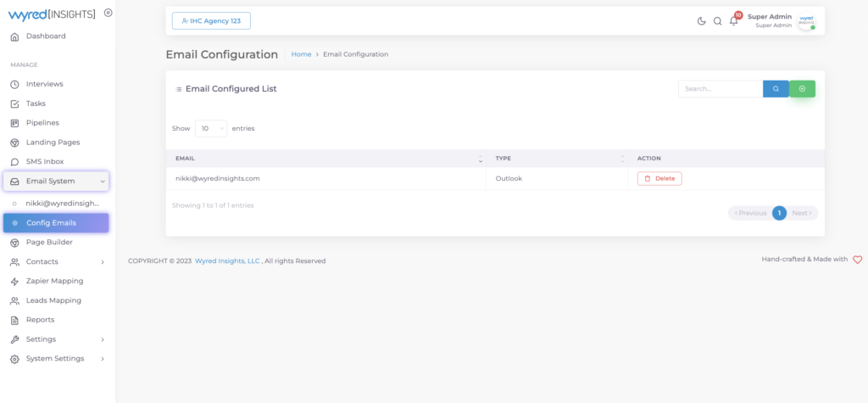868x403 pixels.
Task: Select Config Emails menu item
Action: [56, 223]
